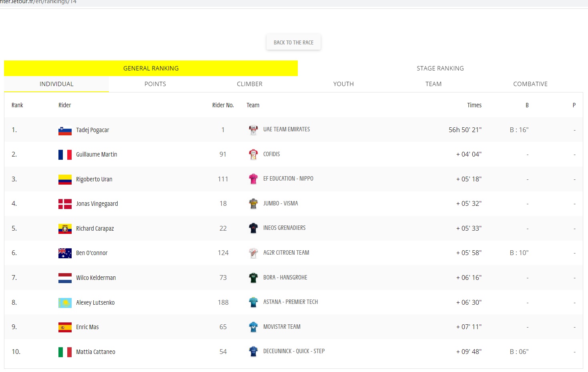
Task: Click rider number 188
Action: pyautogui.click(x=223, y=302)
